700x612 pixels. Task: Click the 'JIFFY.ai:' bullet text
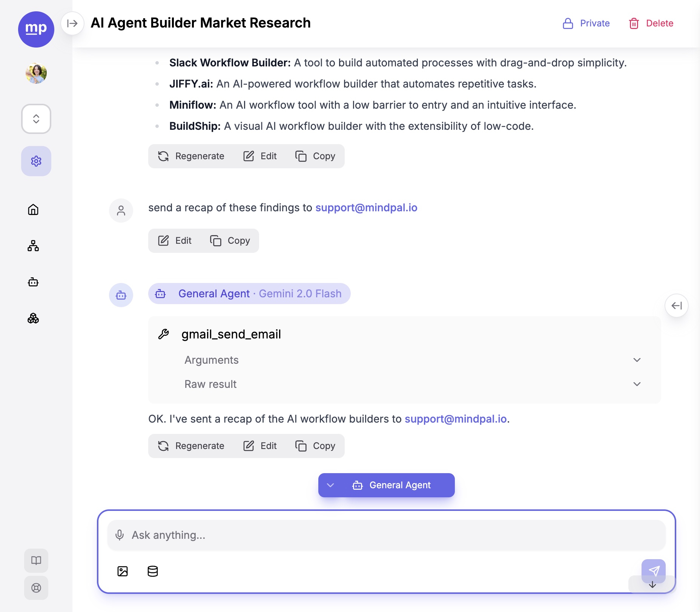(191, 84)
